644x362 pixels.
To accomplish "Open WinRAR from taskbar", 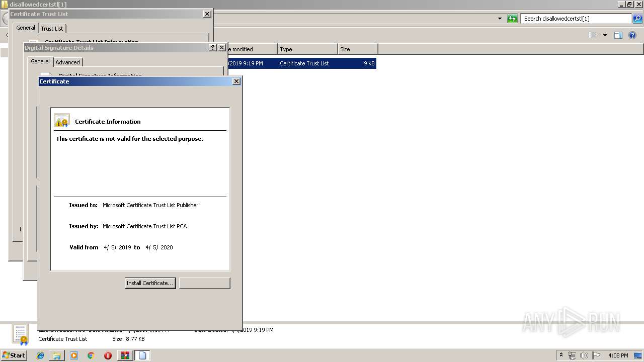I will (125, 355).
